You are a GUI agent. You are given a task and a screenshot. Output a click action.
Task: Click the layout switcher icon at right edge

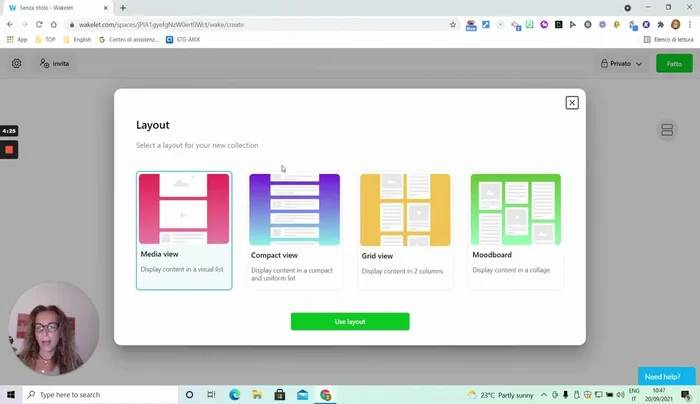click(x=667, y=130)
